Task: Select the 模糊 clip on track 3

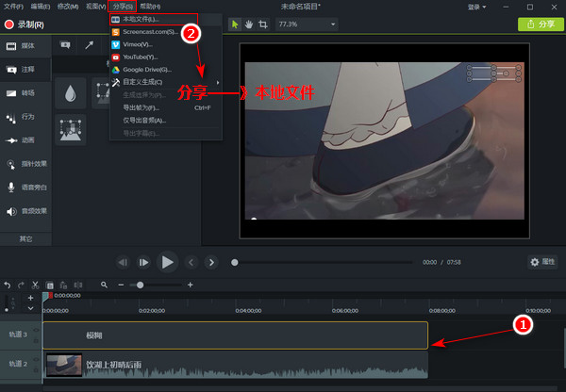Action: pos(235,335)
